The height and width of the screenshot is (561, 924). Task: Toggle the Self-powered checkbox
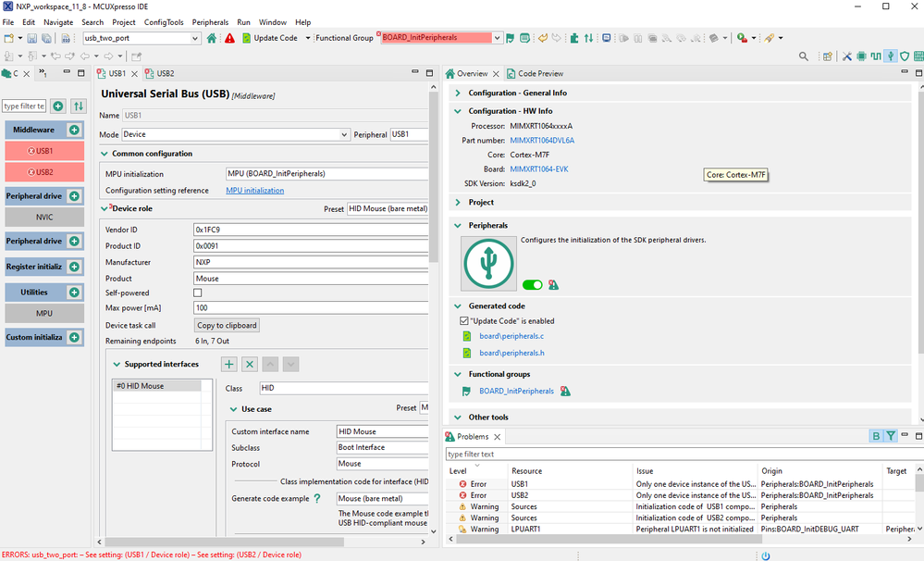click(197, 293)
